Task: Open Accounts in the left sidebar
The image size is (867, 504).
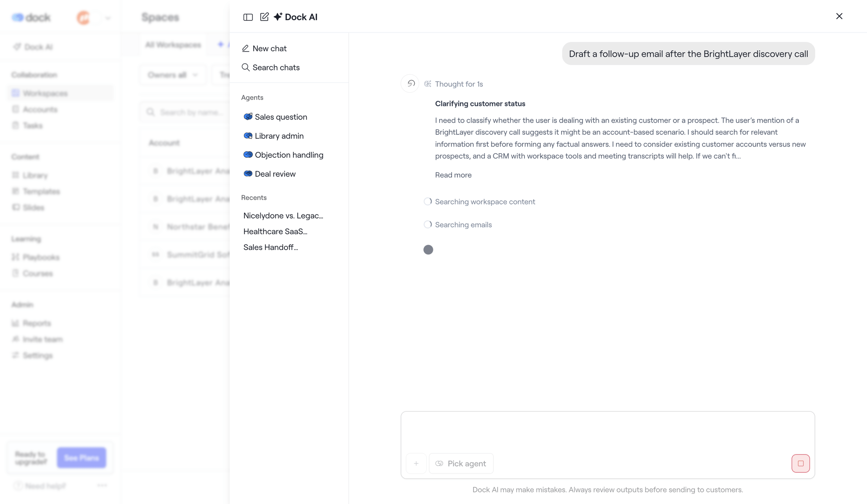Action: point(35,109)
